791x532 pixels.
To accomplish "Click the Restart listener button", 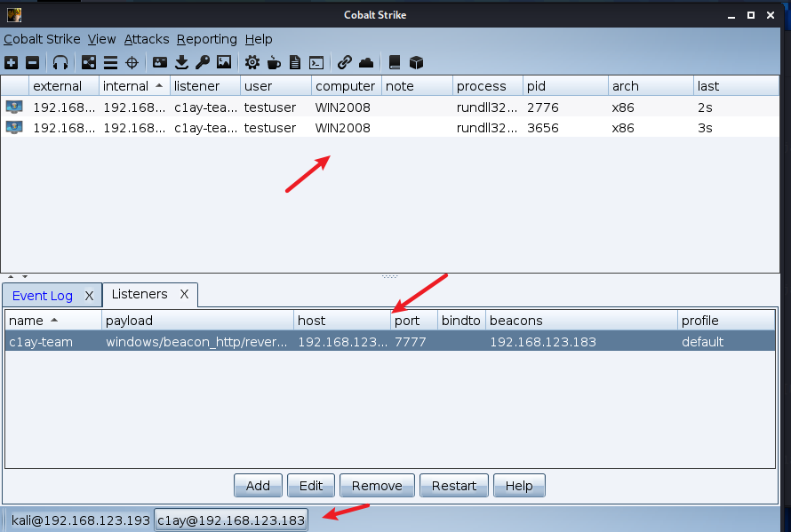I will click(454, 486).
